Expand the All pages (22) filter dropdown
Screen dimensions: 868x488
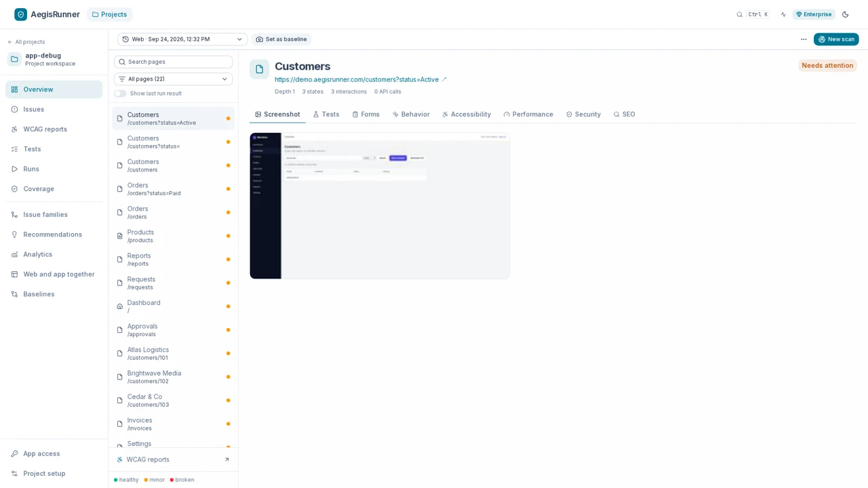[x=173, y=79]
